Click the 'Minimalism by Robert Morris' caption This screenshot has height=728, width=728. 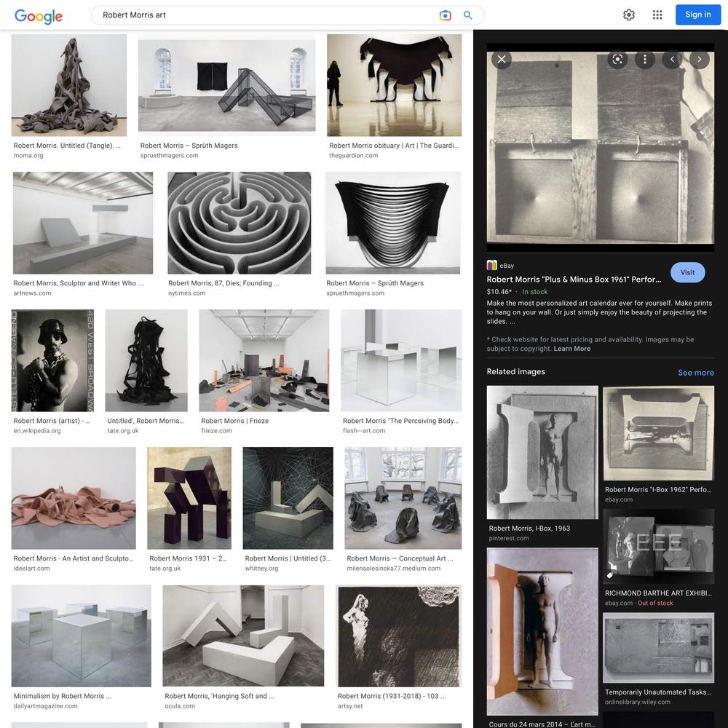pyautogui.click(x=62, y=696)
